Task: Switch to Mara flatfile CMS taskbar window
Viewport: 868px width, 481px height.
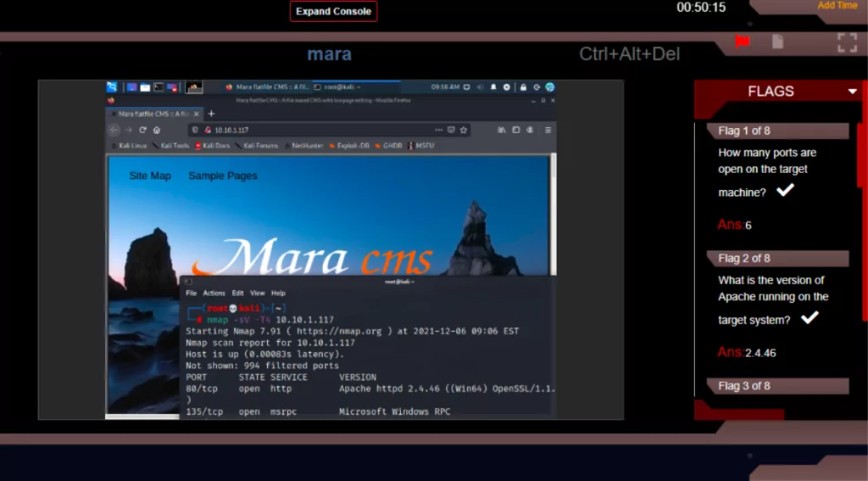Action: click(268, 87)
